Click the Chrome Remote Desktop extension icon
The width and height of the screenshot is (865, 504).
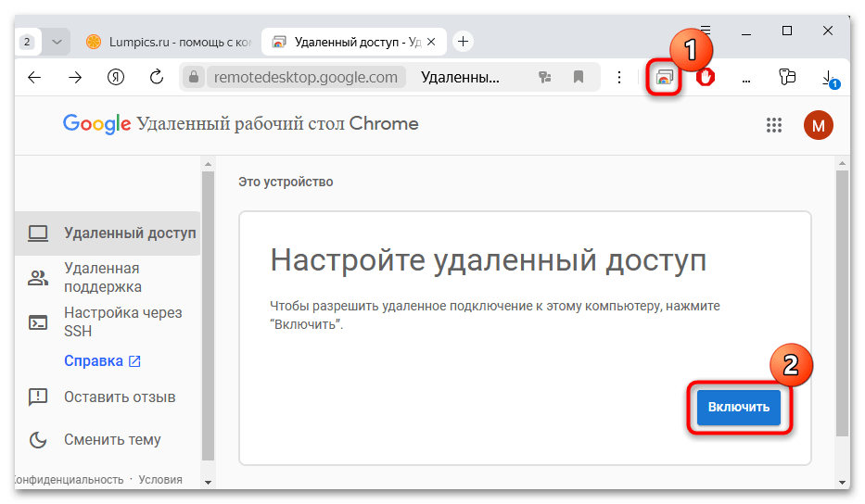tap(664, 78)
